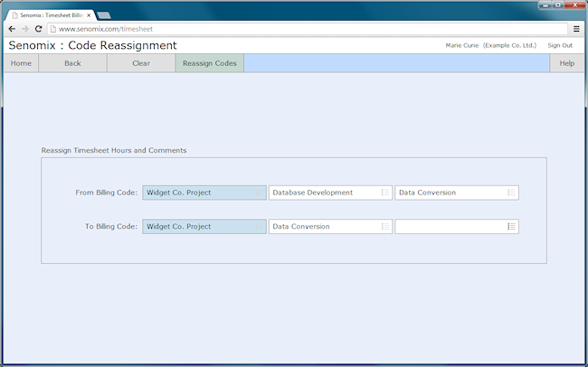Click the (Example Co. Ltd.) company text
This screenshot has height=367, width=588.
click(509, 45)
